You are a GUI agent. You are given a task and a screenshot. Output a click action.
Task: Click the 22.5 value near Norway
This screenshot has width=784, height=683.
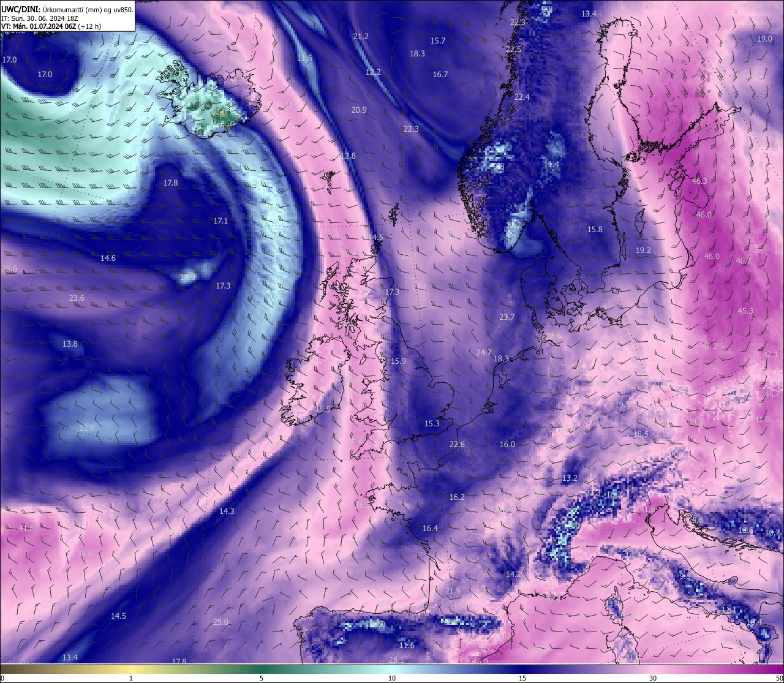coord(513,49)
